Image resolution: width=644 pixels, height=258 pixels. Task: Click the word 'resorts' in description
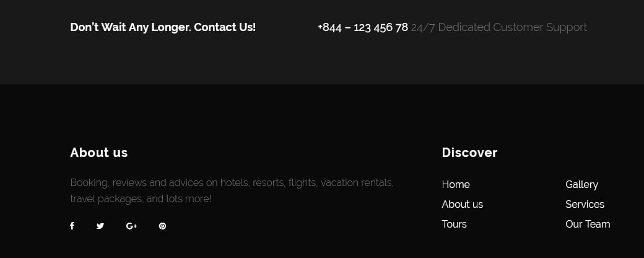tap(269, 183)
